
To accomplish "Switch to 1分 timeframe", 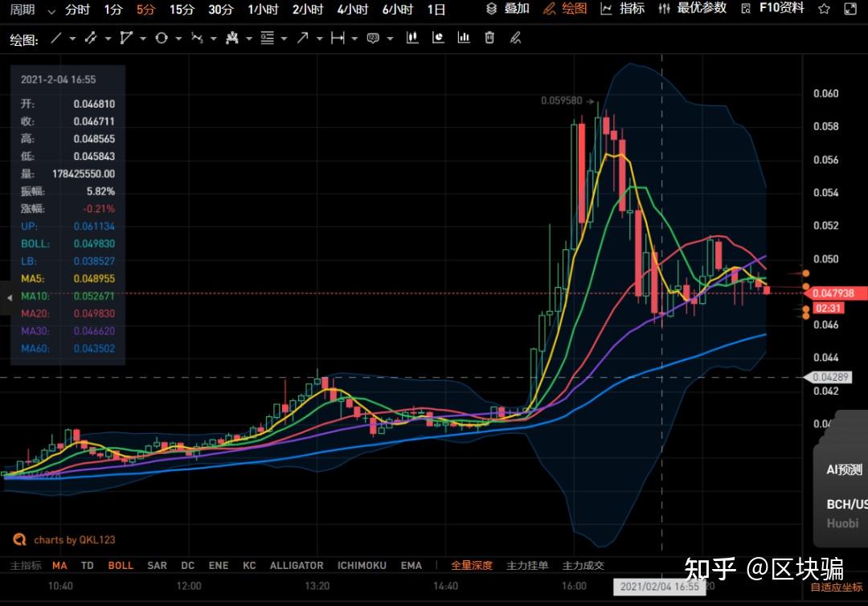I will (113, 10).
